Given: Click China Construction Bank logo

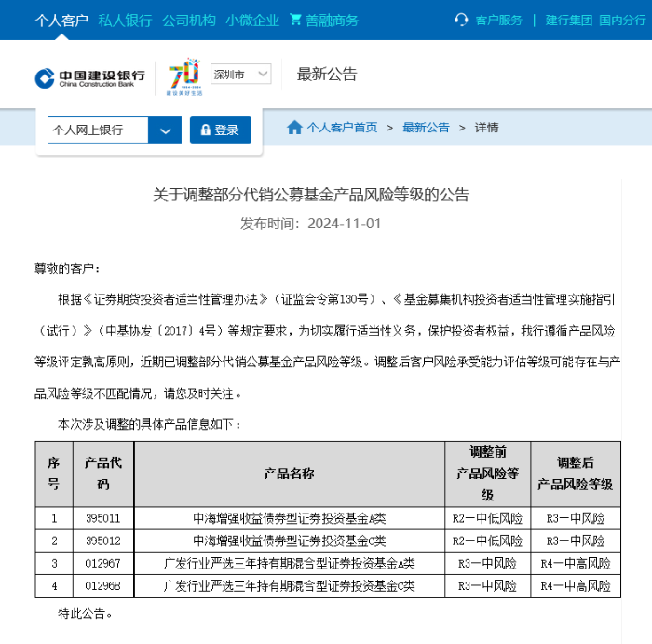Looking at the screenshot, I should [x=90, y=78].
